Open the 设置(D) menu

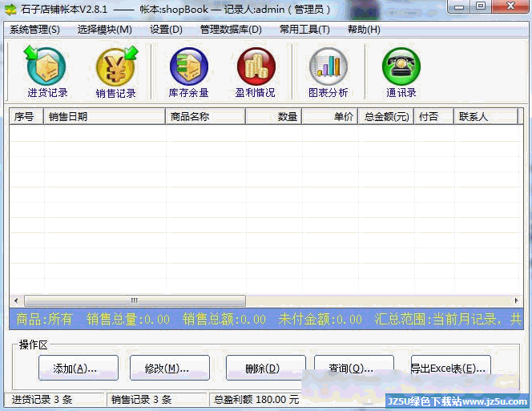166,30
